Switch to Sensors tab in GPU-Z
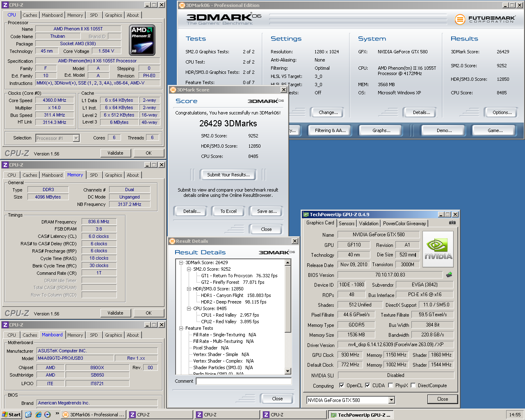This screenshot has width=525, height=420. point(347,224)
